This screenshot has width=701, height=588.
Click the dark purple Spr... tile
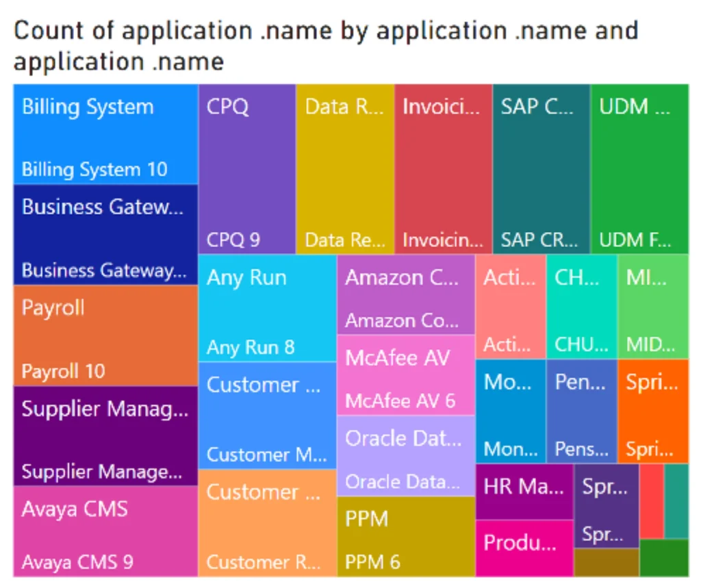[x=607, y=506]
